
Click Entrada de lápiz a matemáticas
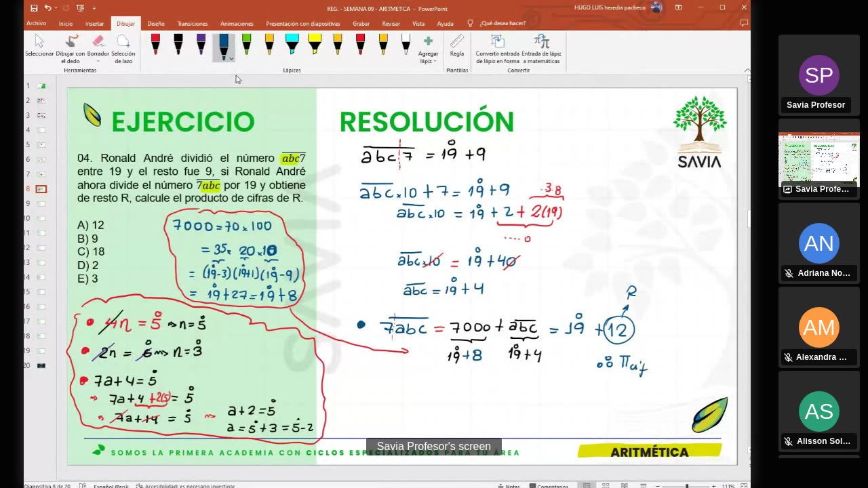(x=541, y=48)
